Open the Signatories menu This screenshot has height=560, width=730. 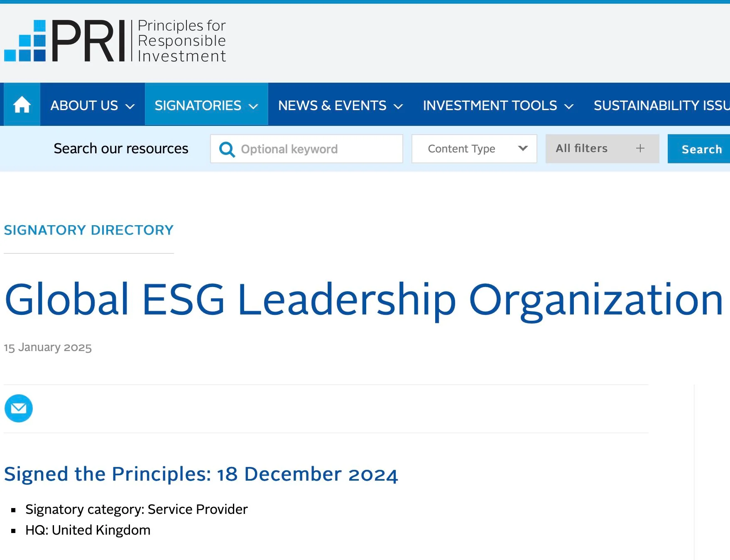[x=198, y=106]
